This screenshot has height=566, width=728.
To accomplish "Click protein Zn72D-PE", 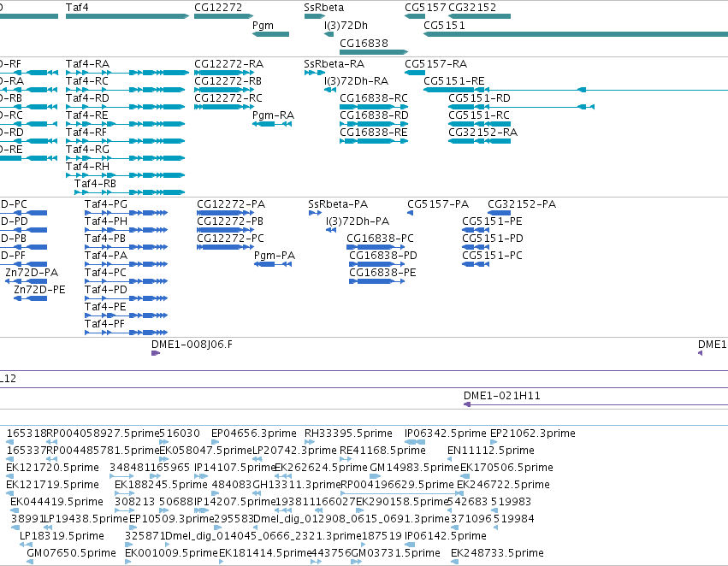I will (x=39, y=290).
